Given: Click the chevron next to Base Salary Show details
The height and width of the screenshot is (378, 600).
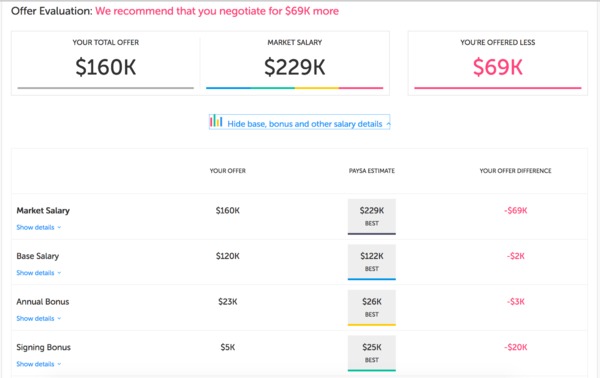Looking at the screenshot, I should point(59,273).
